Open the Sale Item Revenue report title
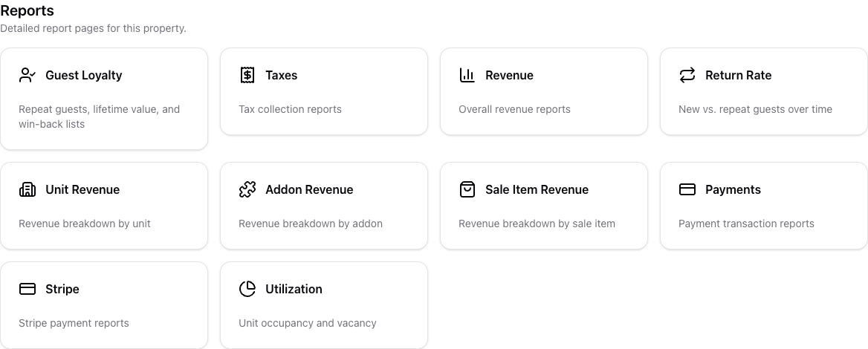The image size is (868, 349). tap(537, 189)
